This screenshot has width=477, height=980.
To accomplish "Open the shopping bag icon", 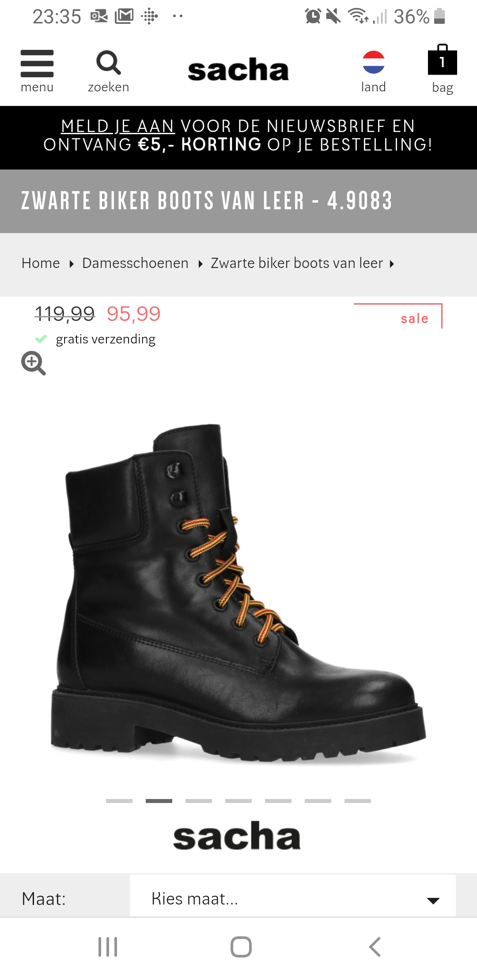I will 443,60.
